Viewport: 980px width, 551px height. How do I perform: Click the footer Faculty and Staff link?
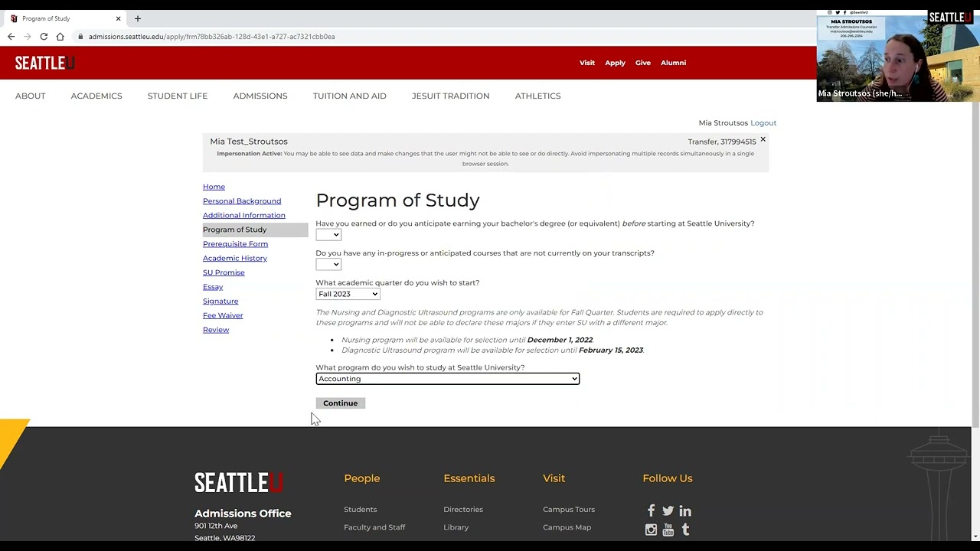pos(374,527)
